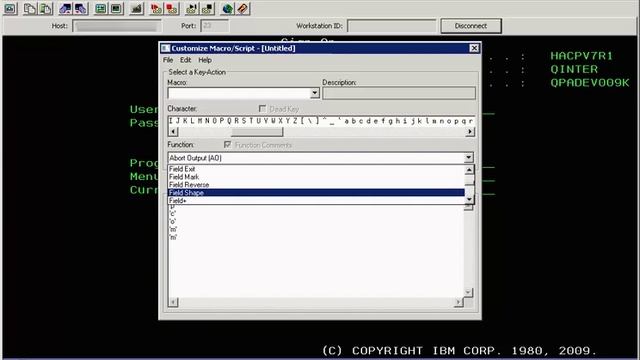Open the Edit menu in macro dialog
This screenshot has height=360, width=640.
pos(185,60)
